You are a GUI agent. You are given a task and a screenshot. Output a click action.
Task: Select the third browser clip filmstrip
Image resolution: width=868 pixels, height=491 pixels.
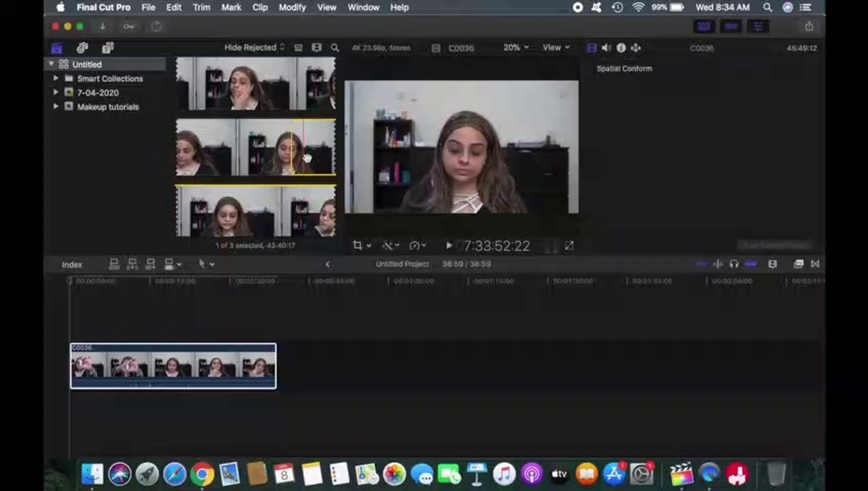[255, 211]
